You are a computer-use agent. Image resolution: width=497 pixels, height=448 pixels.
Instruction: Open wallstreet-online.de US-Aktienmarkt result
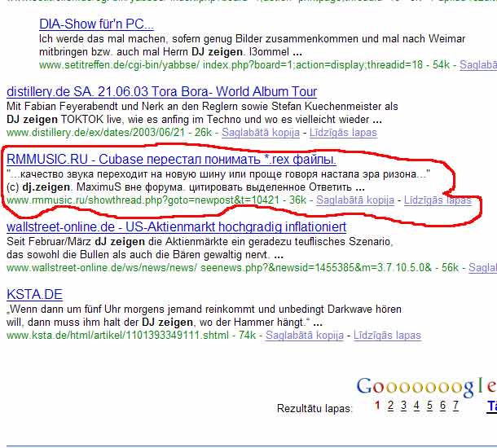click(x=176, y=227)
